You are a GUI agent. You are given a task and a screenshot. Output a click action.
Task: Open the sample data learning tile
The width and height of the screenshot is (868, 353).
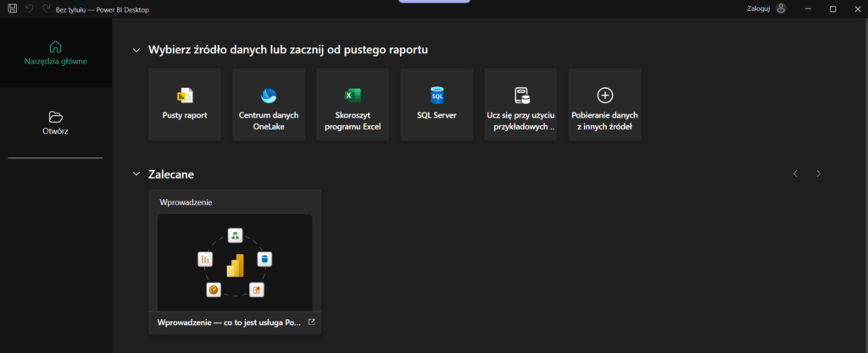click(520, 104)
